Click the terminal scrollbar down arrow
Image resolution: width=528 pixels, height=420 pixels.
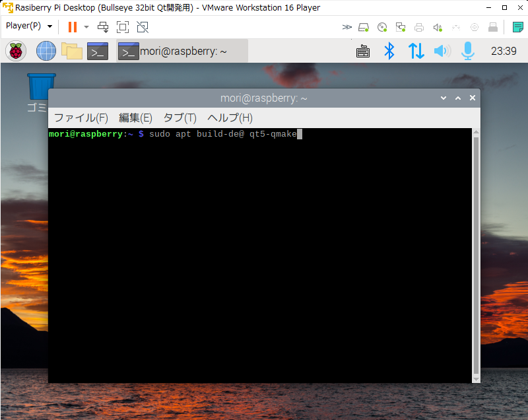tap(476, 379)
